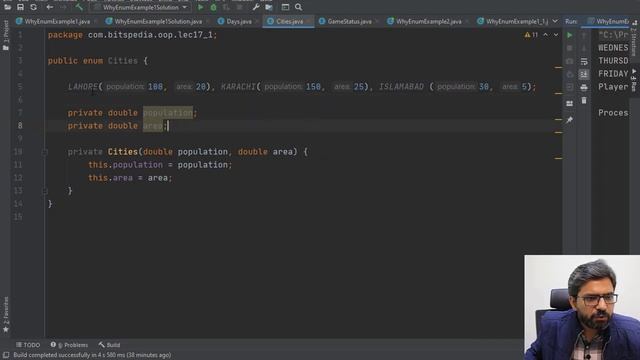Go to next highlighted problem arrow
Viewport: 640px width, 360px height.
point(556,35)
